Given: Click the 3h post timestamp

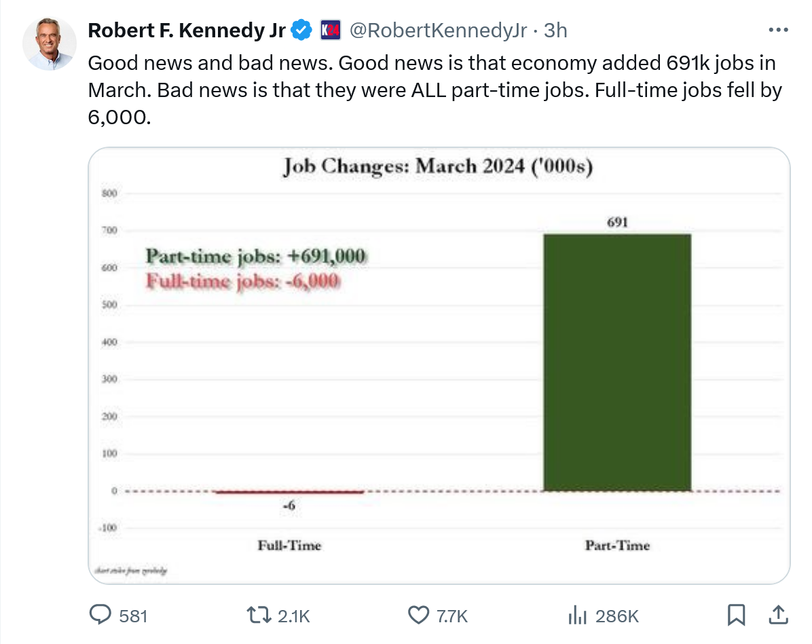Looking at the screenshot, I should [x=555, y=30].
